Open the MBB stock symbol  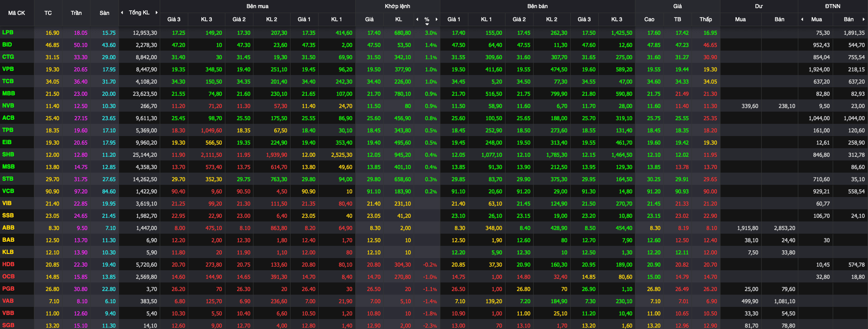(9, 94)
